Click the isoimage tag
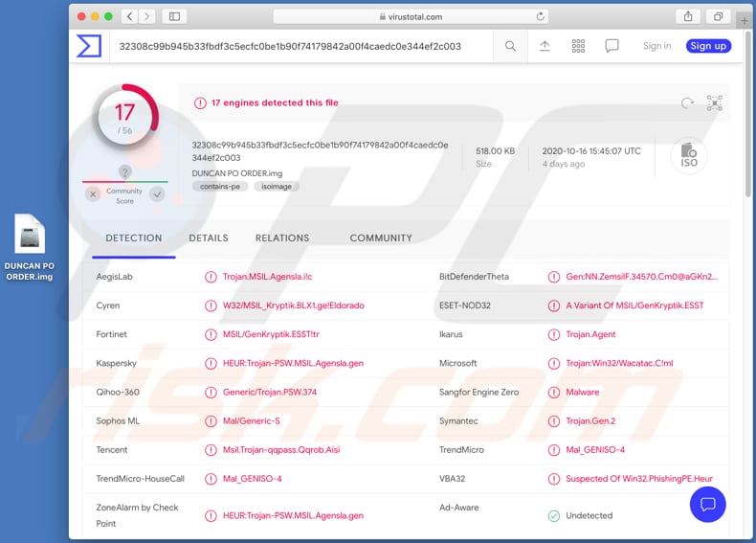Viewport: 756px width, 543px height. coord(277,187)
